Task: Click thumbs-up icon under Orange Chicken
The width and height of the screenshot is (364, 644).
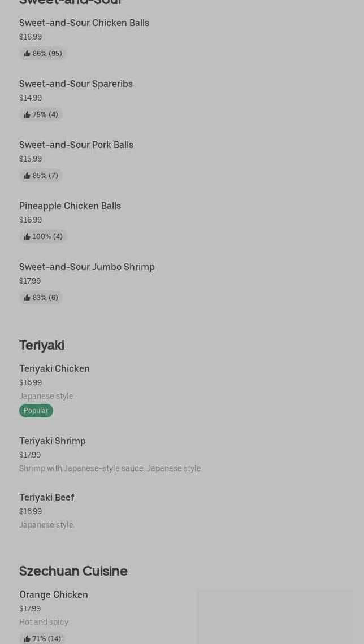Action: [27, 639]
